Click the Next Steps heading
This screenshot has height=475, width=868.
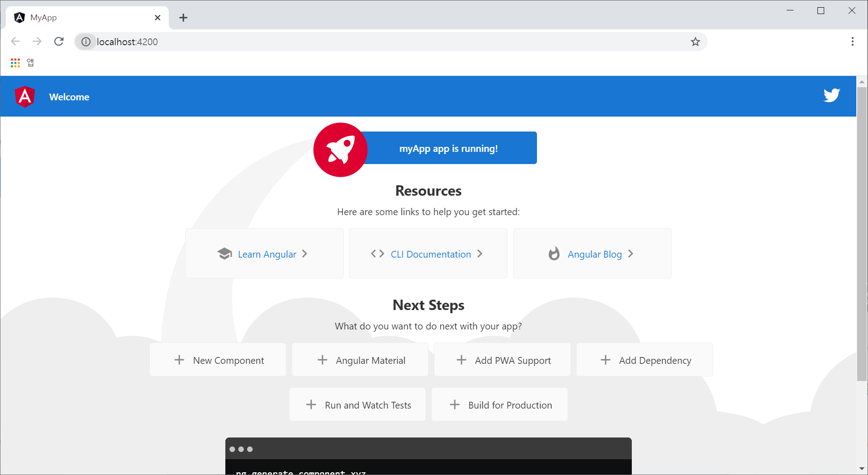click(x=428, y=305)
